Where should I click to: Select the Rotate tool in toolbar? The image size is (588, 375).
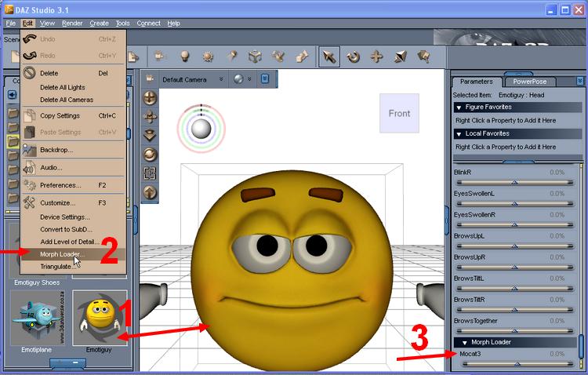point(353,57)
